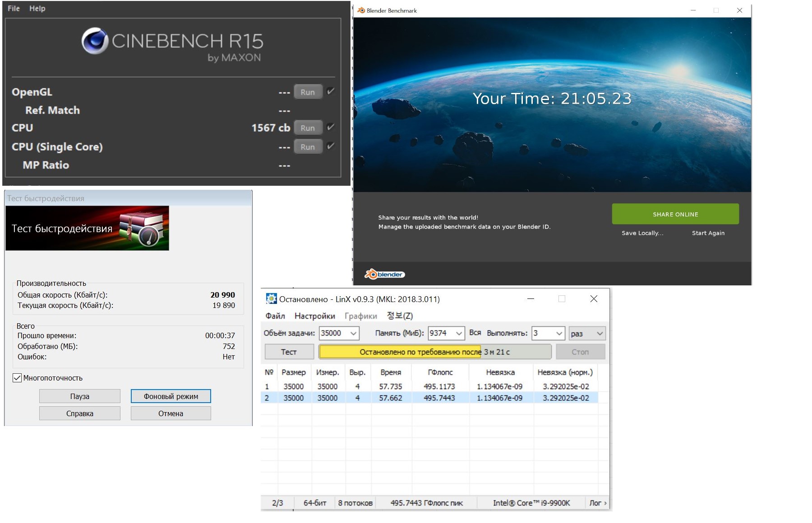Screen dimensions: 812x523
Task: Run the OpenGL test in Cinebench
Action: click(x=308, y=92)
